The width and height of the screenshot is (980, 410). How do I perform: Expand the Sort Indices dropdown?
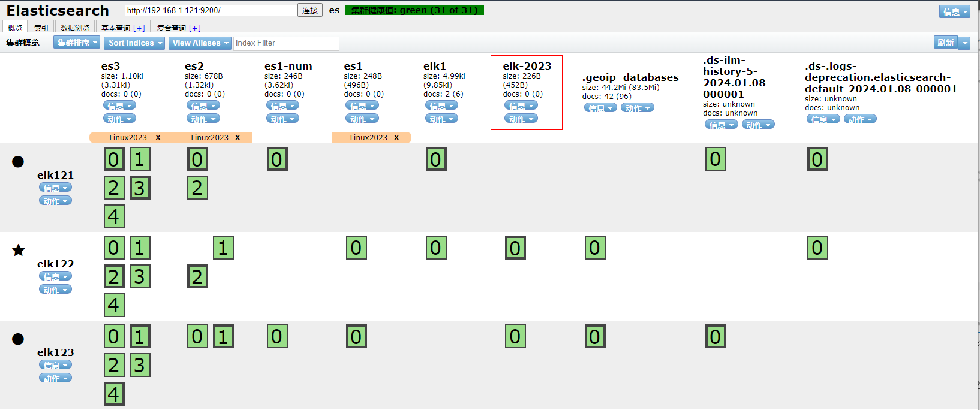135,43
